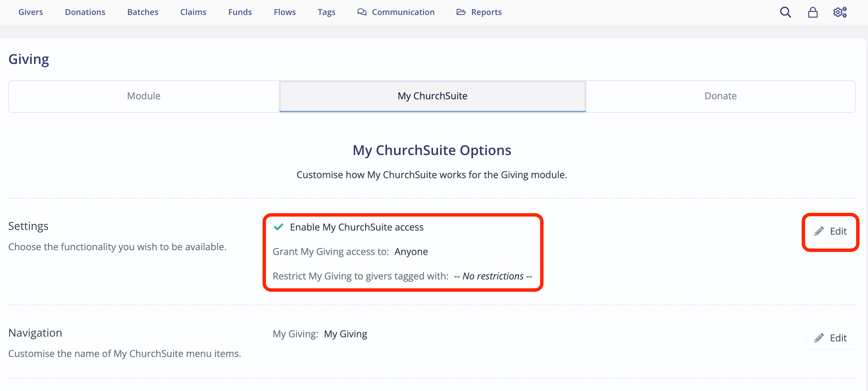
Task: Click the pencil icon beside Settings Edit
Action: 818,231
